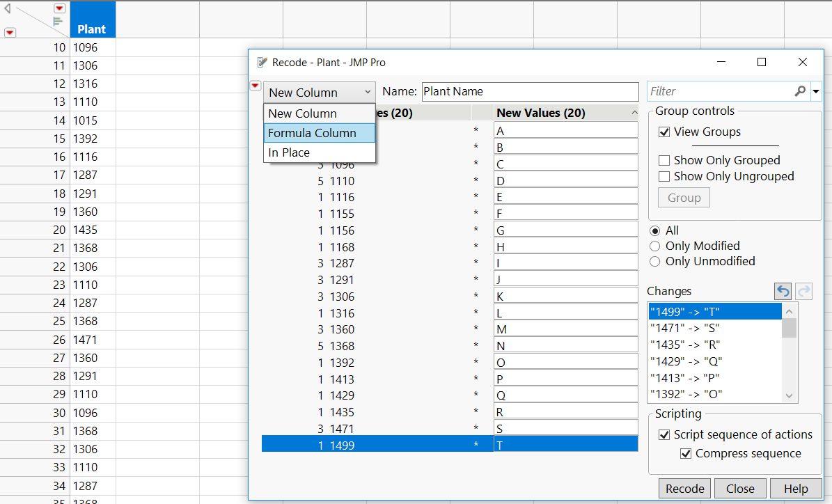Click the Name field containing Plant Name
Image resolution: width=832 pixels, height=504 pixels.
[x=529, y=91]
